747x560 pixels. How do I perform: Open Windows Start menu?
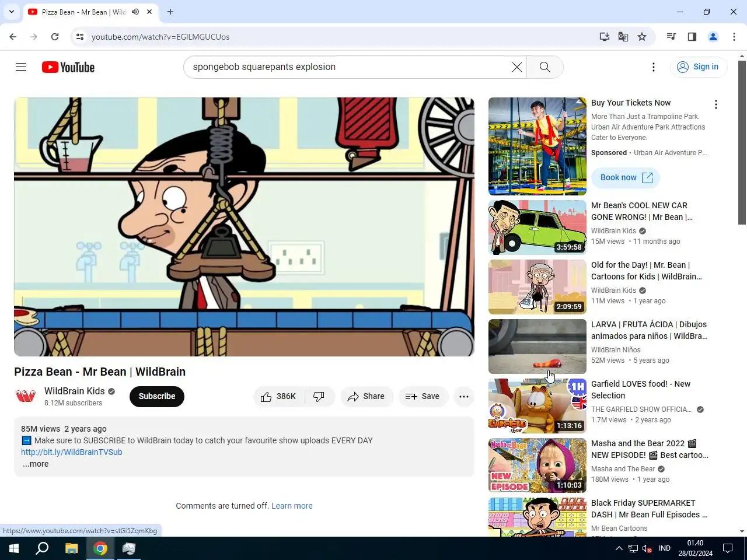(x=14, y=548)
